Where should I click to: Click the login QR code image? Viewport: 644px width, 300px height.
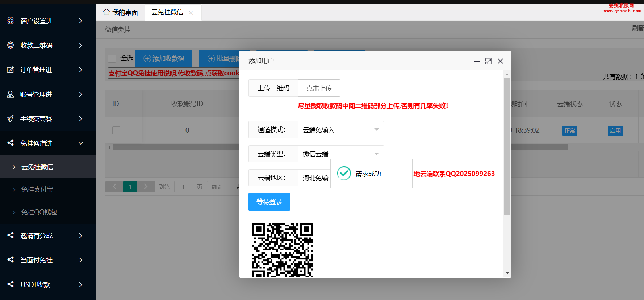[x=283, y=250]
